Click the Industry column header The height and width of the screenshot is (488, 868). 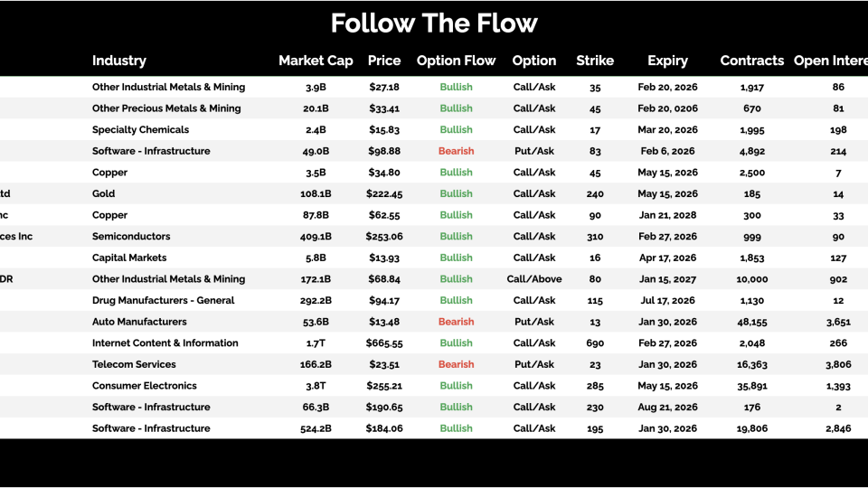pyautogui.click(x=118, y=61)
